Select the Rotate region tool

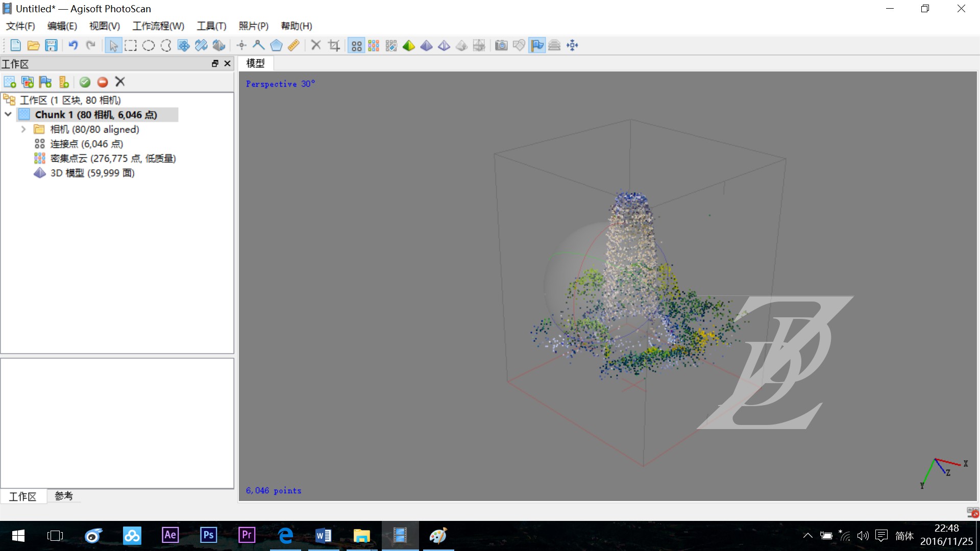point(219,45)
